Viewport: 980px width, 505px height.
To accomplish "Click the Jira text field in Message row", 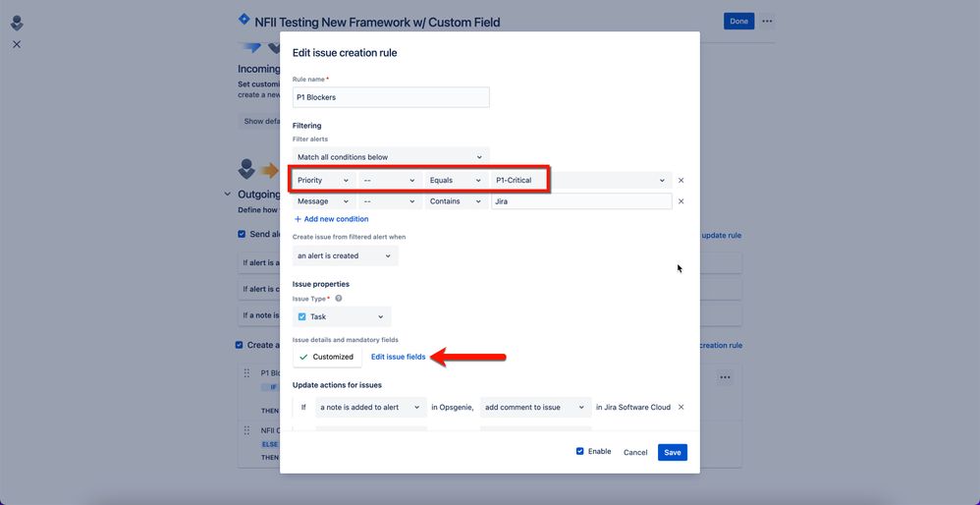I will (581, 201).
